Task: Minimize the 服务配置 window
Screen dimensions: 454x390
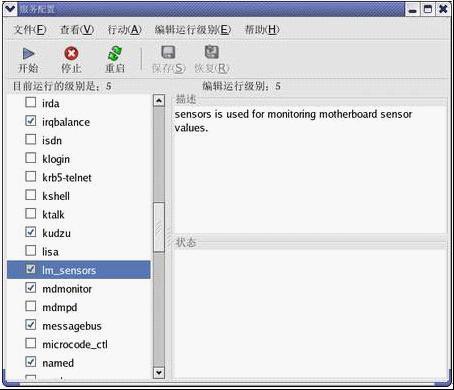Action: [x=413, y=9]
